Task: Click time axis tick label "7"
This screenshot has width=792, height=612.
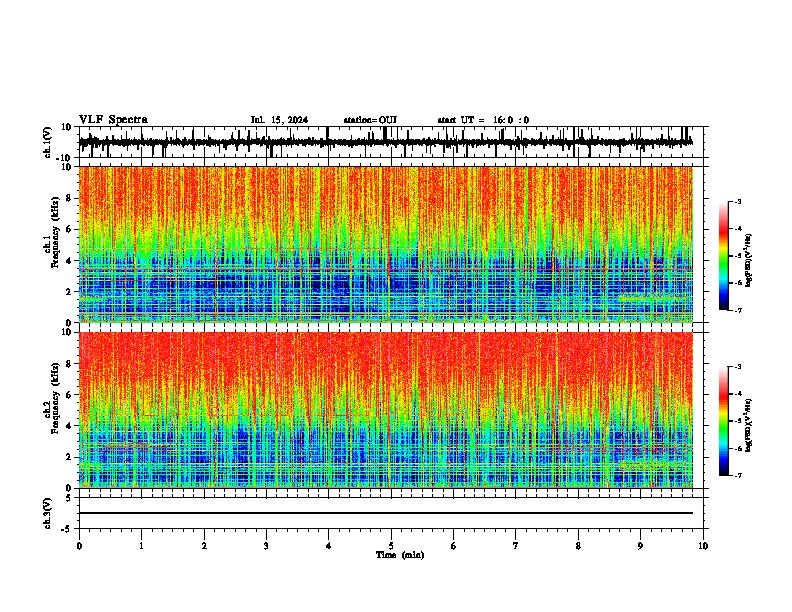Action: (516, 546)
